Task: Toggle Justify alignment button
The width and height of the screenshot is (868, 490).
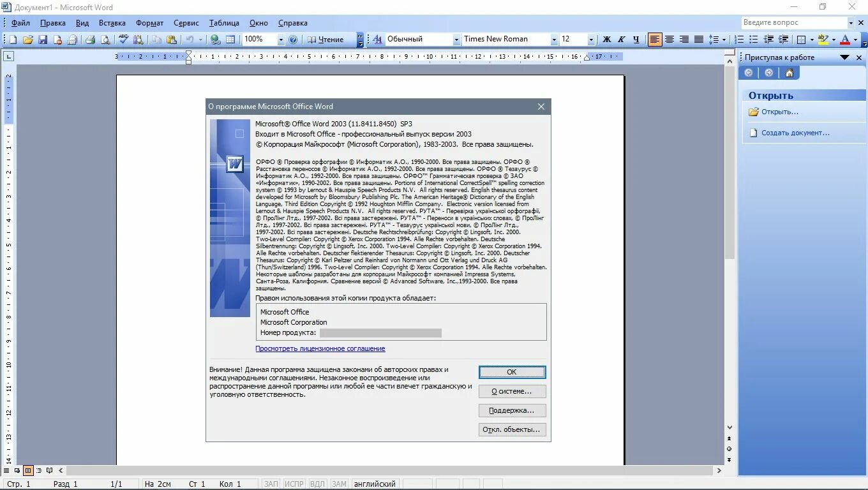Action: pos(699,40)
